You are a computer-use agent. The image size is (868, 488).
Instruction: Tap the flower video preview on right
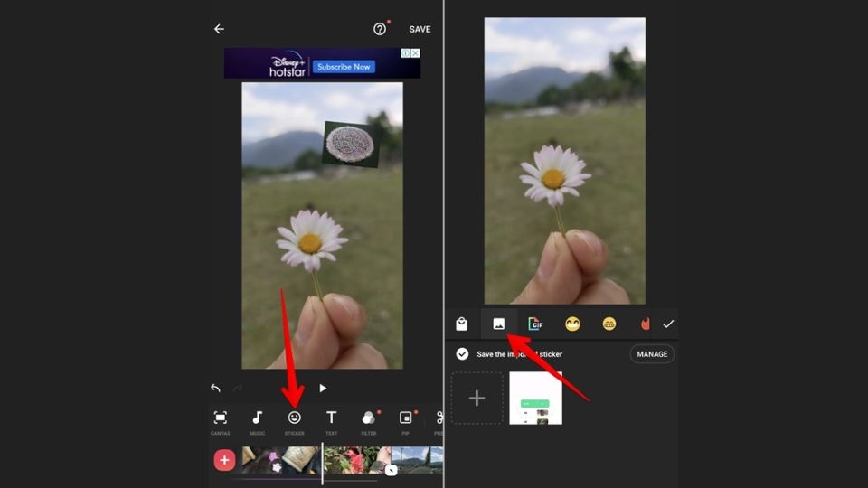click(564, 161)
